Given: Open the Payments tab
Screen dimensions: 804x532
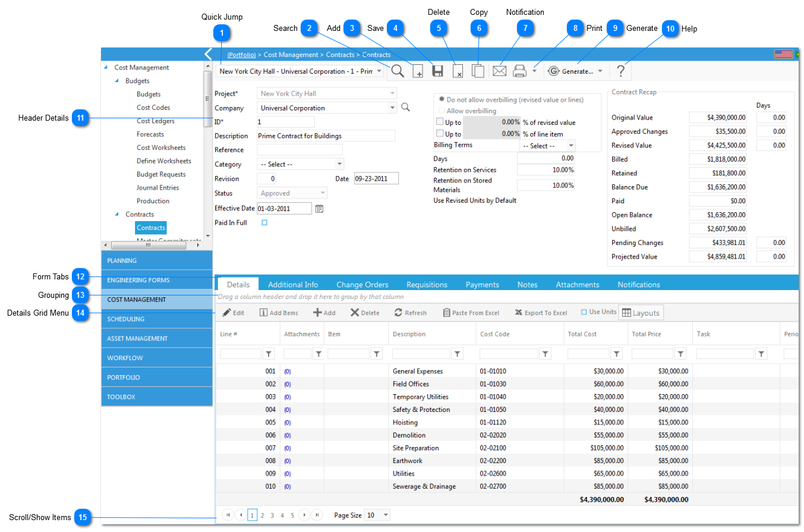Looking at the screenshot, I should click(x=482, y=285).
